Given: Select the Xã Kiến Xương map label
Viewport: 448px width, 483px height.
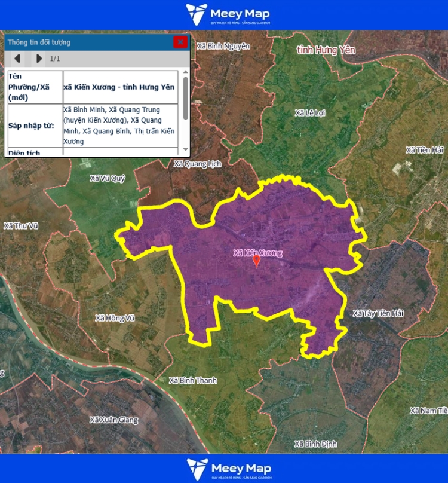Looking at the screenshot, I should coord(257,253).
